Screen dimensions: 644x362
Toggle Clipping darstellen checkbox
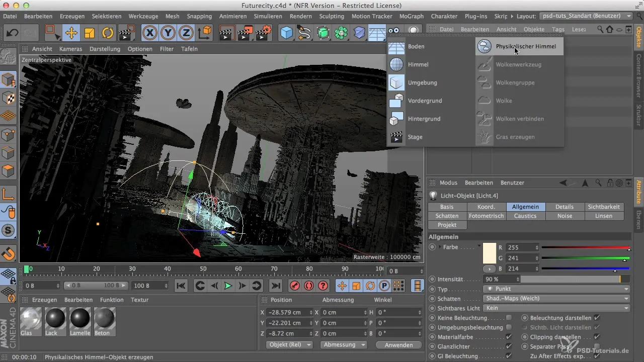pyautogui.click(x=597, y=337)
